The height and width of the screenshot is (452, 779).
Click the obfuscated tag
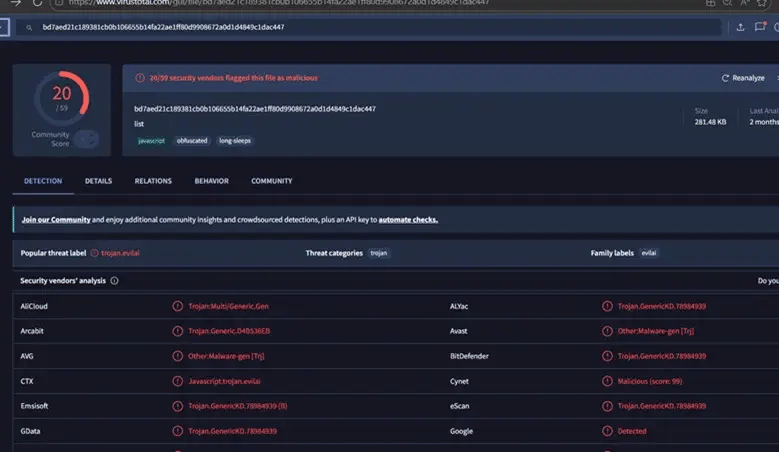tap(192, 141)
